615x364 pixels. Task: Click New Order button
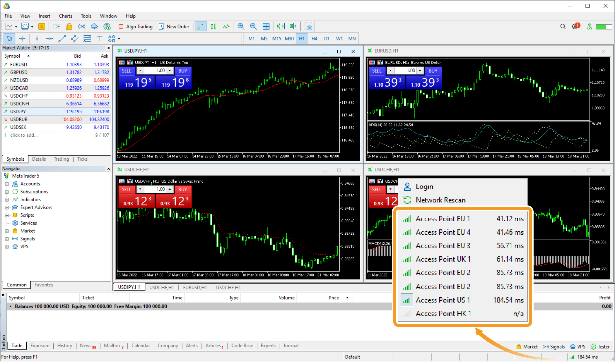(x=174, y=27)
